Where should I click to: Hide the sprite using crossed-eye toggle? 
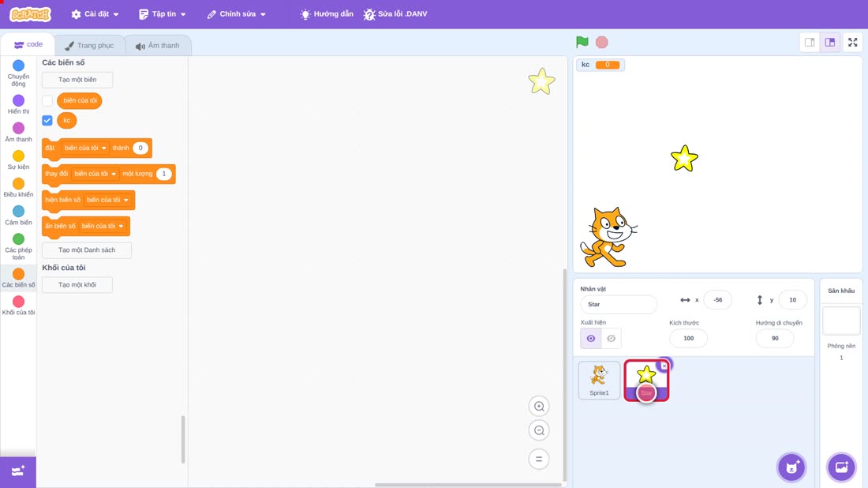click(611, 339)
